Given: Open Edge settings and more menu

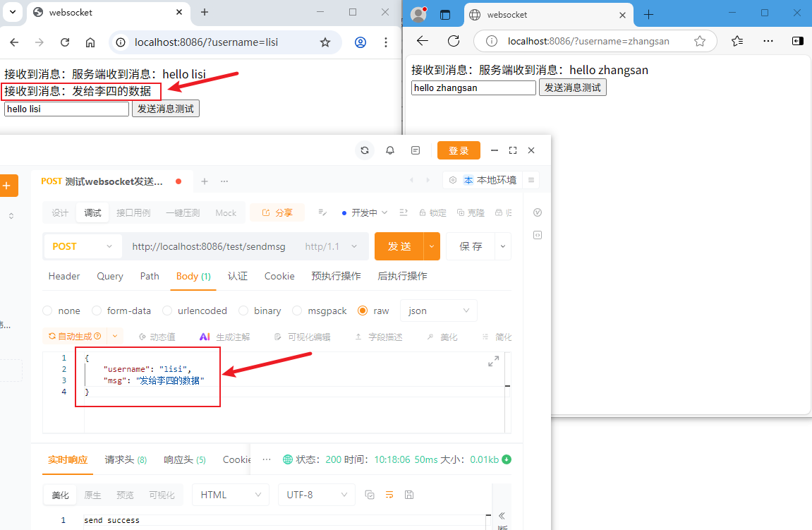Looking at the screenshot, I should pyautogui.click(x=768, y=41).
